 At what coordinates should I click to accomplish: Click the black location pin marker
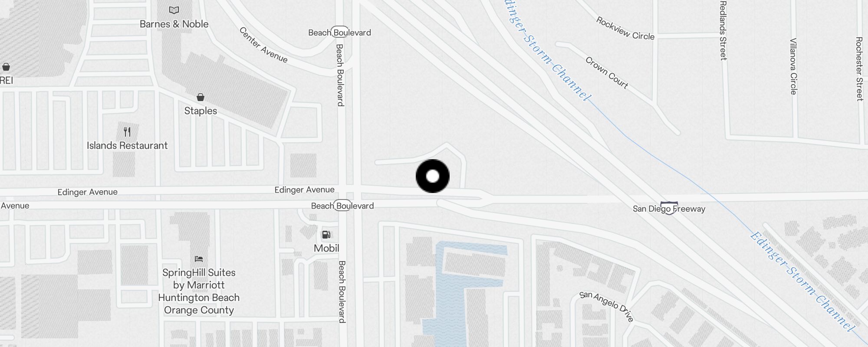pos(433,176)
